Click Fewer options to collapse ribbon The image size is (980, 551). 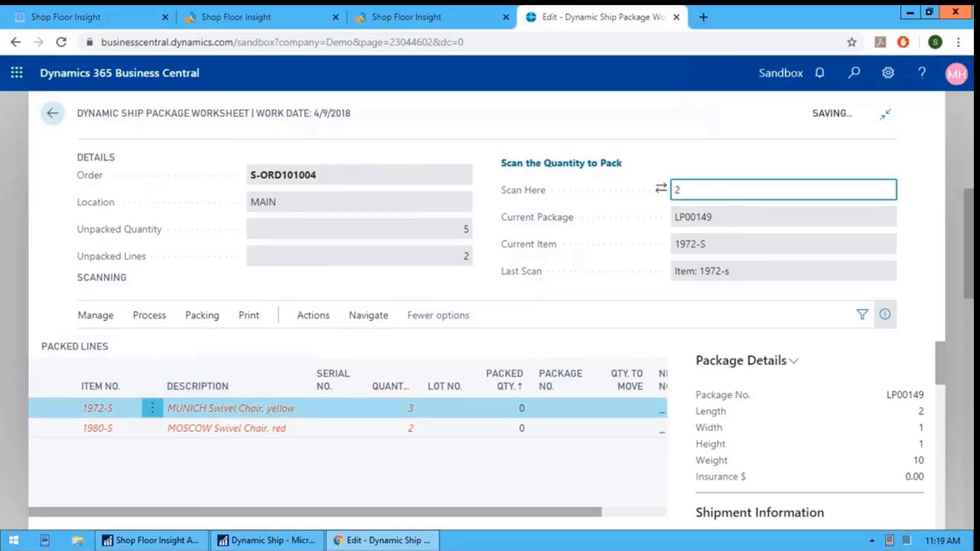tap(437, 315)
